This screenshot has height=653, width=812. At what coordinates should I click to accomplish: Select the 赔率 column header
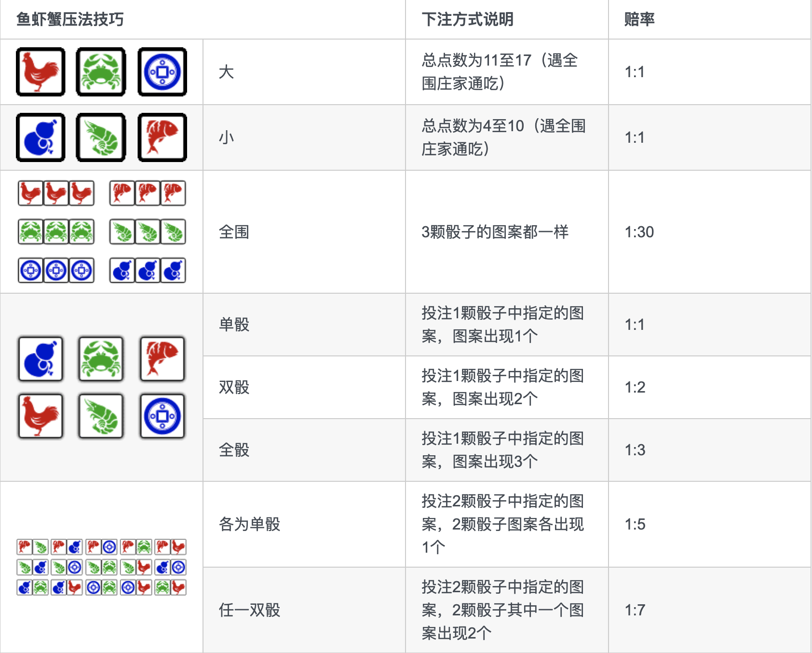pyautogui.click(x=639, y=19)
